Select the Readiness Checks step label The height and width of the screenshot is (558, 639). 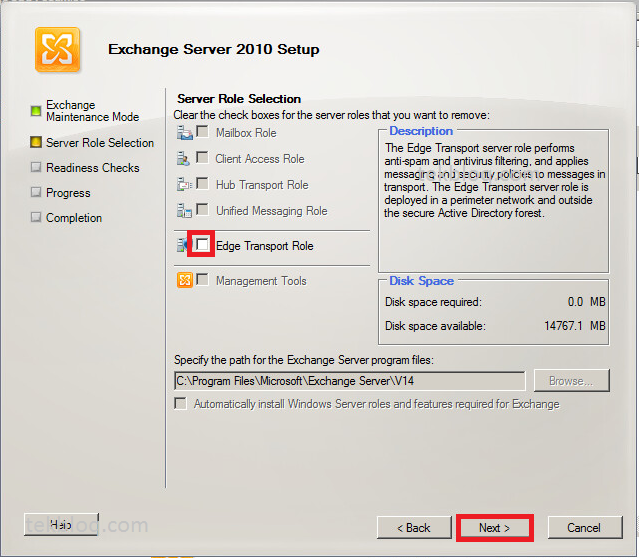(x=93, y=168)
